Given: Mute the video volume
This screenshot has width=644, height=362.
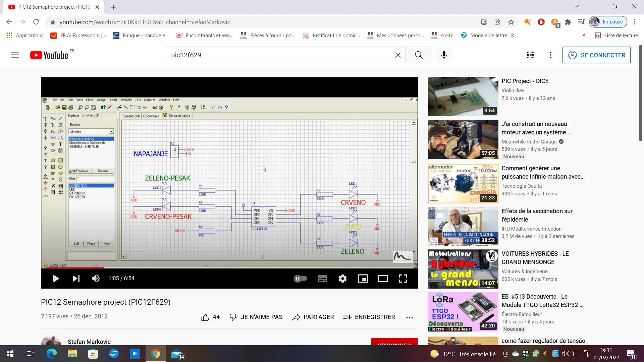Looking at the screenshot, I should tap(96, 279).
